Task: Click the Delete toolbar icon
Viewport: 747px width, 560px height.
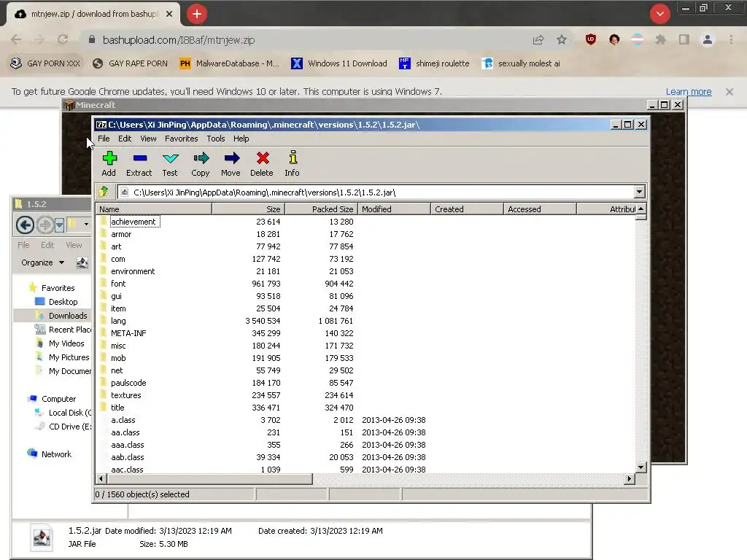Action: point(262,164)
